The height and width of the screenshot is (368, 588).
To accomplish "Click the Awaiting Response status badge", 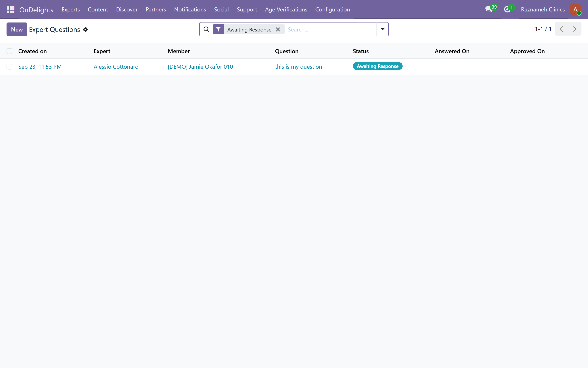I will coord(378,66).
